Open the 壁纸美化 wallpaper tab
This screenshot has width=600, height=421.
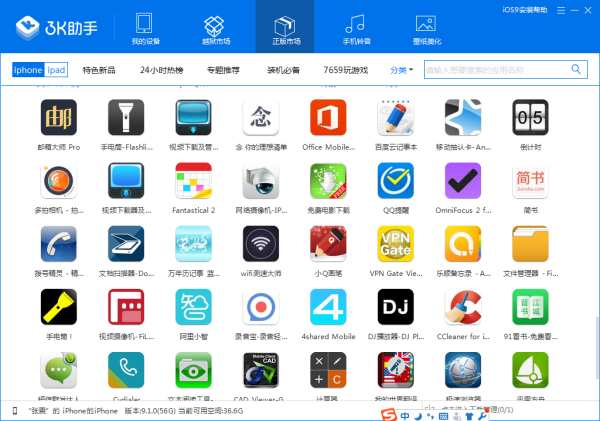point(426,29)
